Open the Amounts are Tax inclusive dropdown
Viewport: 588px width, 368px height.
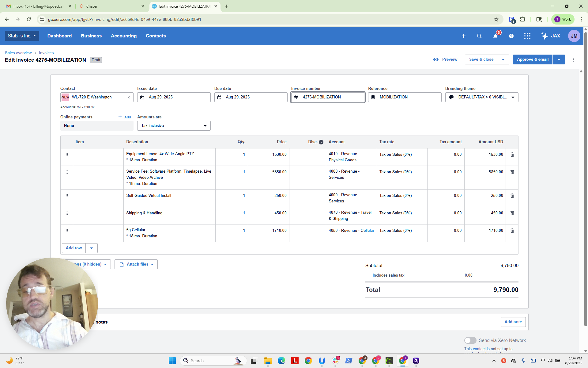[x=174, y=126]
